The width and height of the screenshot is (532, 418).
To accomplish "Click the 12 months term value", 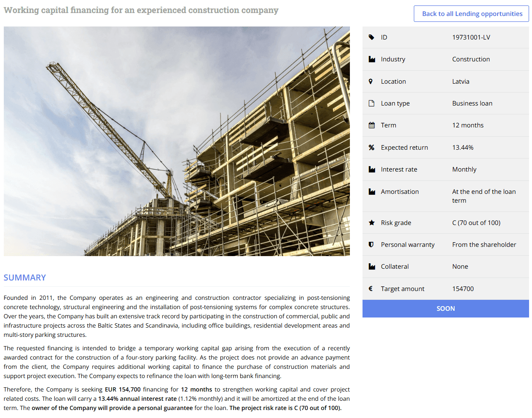I will pyautogui.click(x=468, y=125).
